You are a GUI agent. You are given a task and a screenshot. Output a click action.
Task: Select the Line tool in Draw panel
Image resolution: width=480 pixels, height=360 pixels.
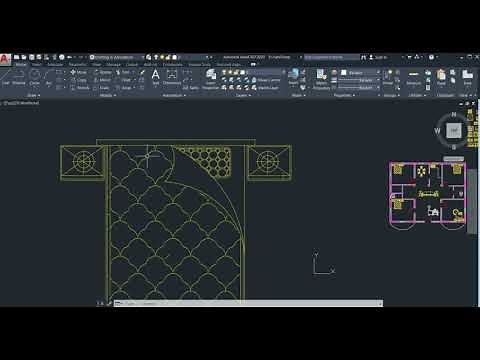pos(6,77)
